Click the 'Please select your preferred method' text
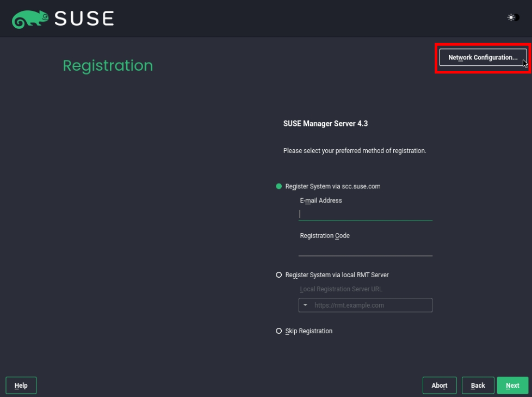Screen dimensions: 532x397 355,151
